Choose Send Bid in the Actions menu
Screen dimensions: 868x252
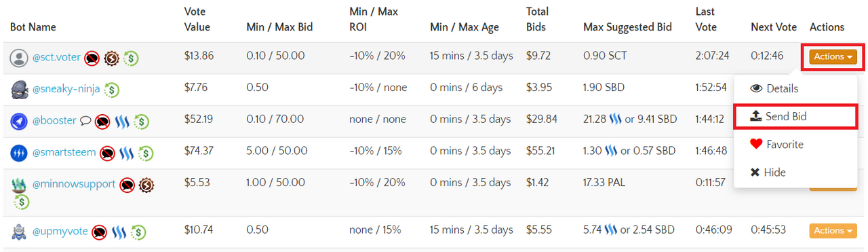(778, 116)
